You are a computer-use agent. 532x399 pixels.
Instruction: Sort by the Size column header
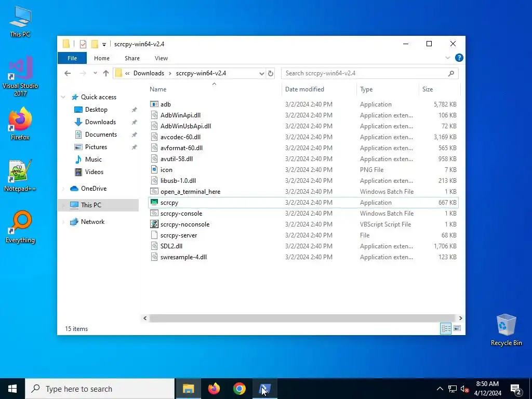440,89
